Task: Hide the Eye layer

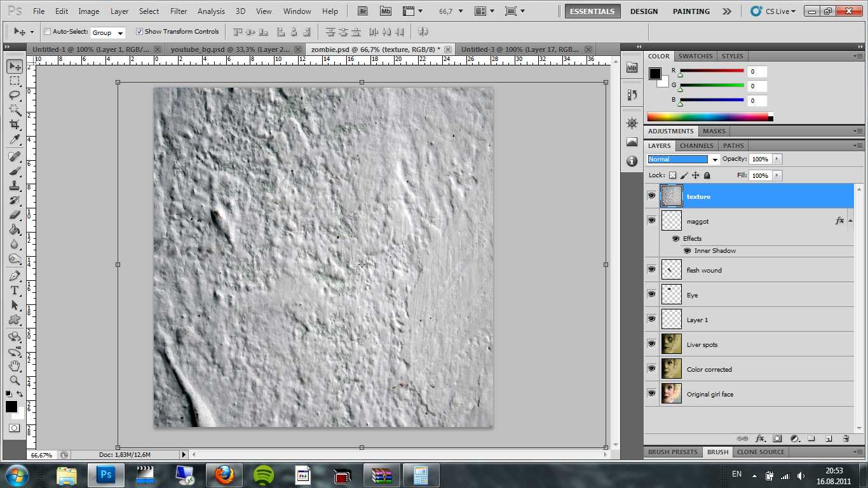Action: (651, 294)
